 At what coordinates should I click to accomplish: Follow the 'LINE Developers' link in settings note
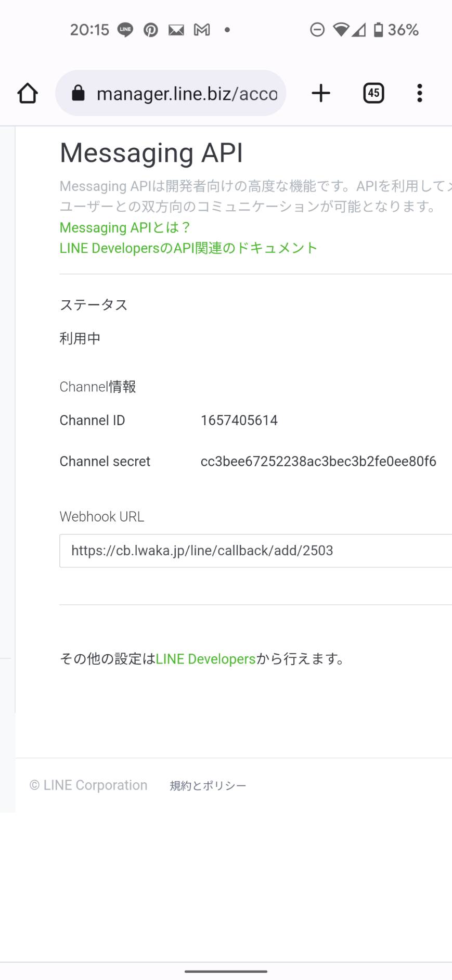tap(206, 659)
